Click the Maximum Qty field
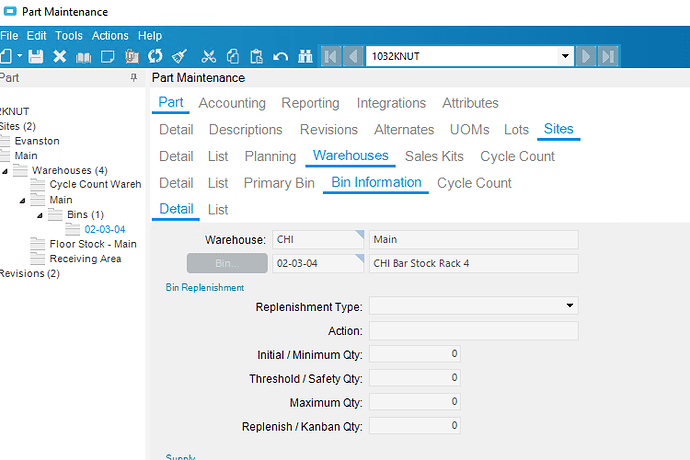Image resolution: width=690 pixels, height=460 pixels. click(415, 402)
